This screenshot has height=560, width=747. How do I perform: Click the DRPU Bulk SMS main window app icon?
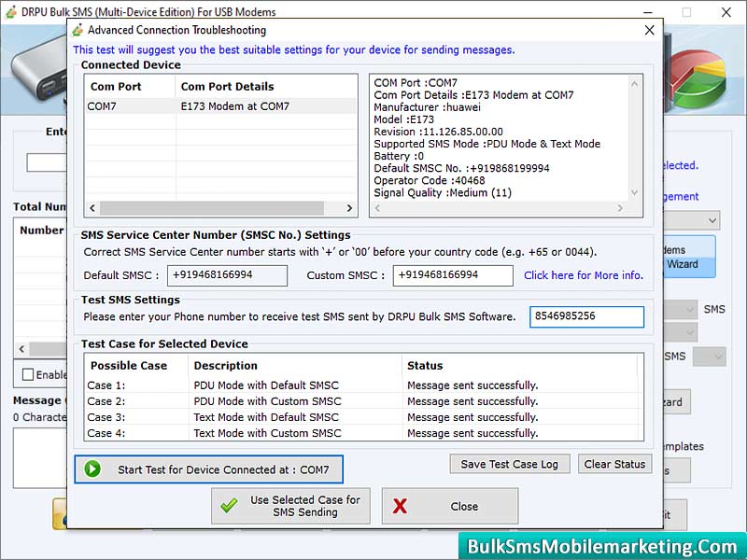click(x=10, y=12)
